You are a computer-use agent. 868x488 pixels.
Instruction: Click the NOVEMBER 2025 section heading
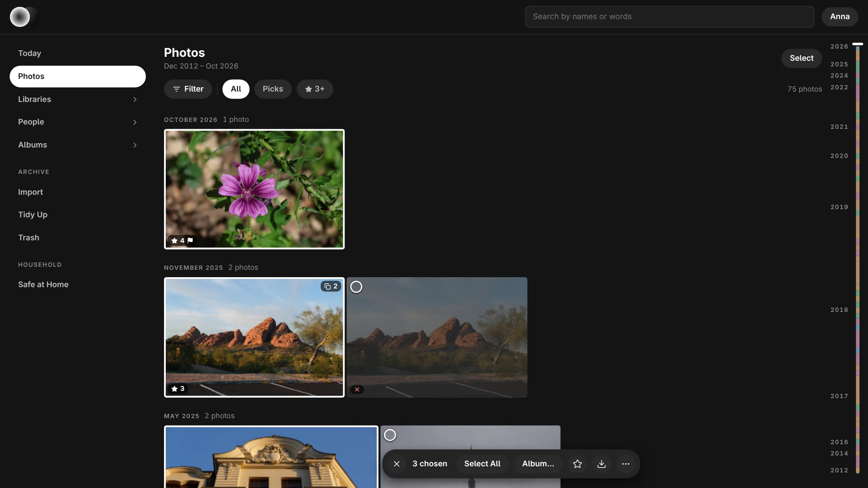click(194, 268)
